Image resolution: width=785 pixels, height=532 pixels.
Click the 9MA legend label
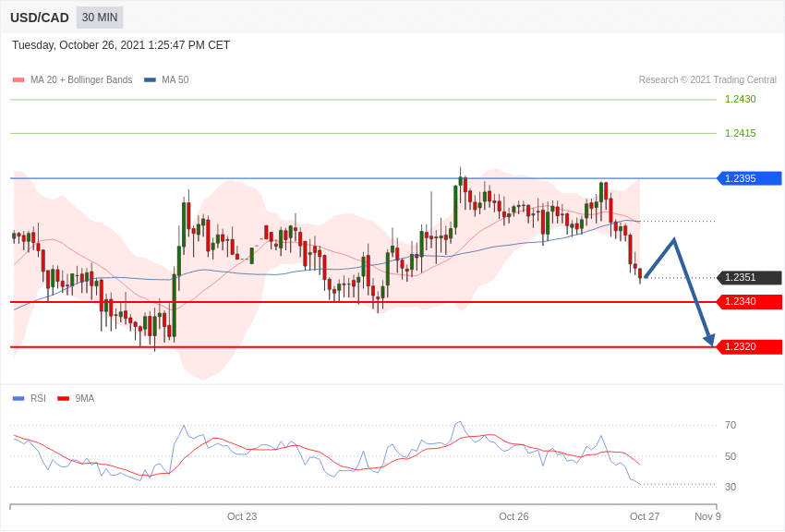coord(85,398)
